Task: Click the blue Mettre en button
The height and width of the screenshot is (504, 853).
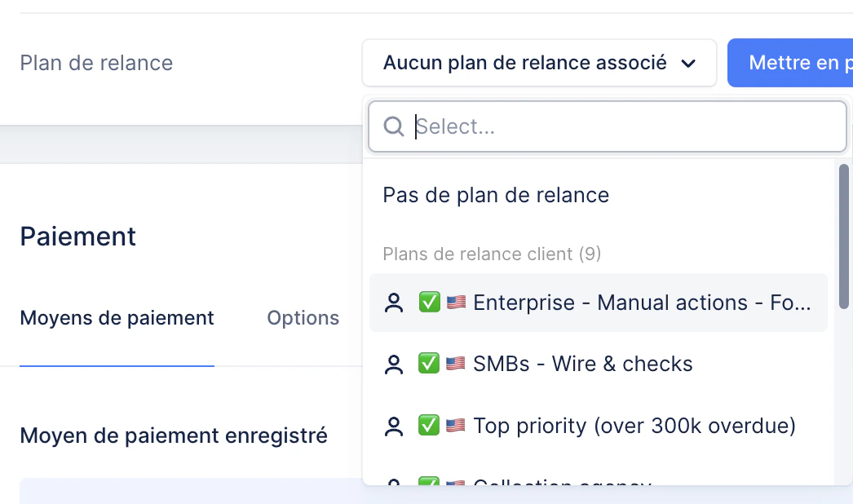Action: click(x=790, y=63)
